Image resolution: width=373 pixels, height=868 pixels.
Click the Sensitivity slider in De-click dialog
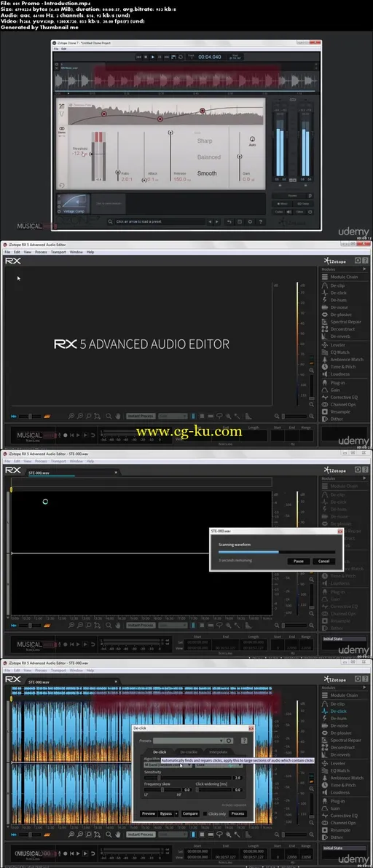[188, 778]
